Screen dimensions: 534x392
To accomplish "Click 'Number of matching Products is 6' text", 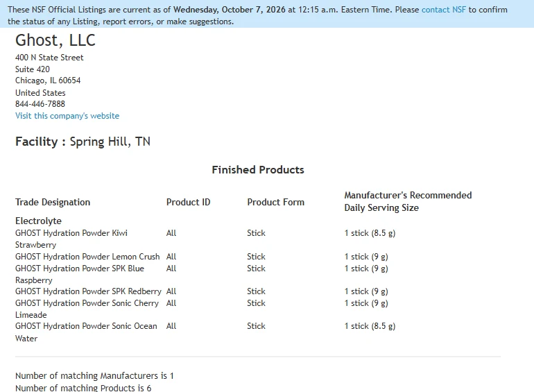I will [83, 388].
